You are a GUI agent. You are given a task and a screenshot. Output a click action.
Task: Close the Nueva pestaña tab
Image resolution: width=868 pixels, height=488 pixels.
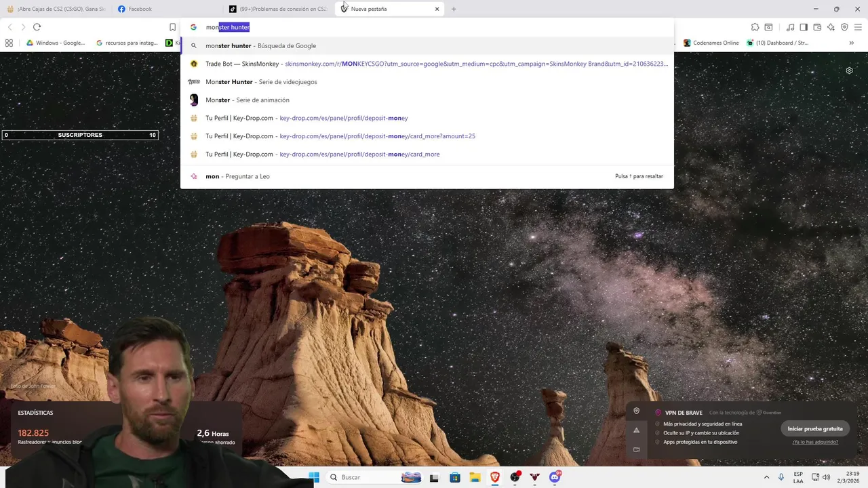pos(437,9)
